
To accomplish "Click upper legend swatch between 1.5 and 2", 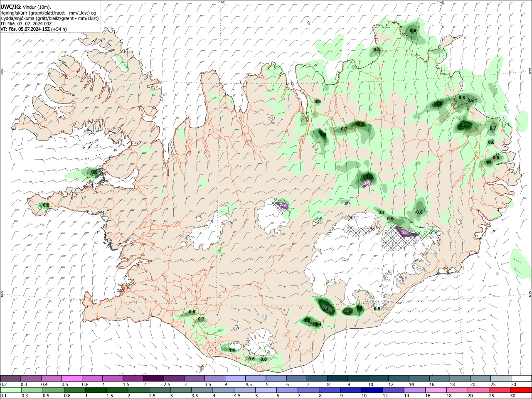I will pos(133,378).
